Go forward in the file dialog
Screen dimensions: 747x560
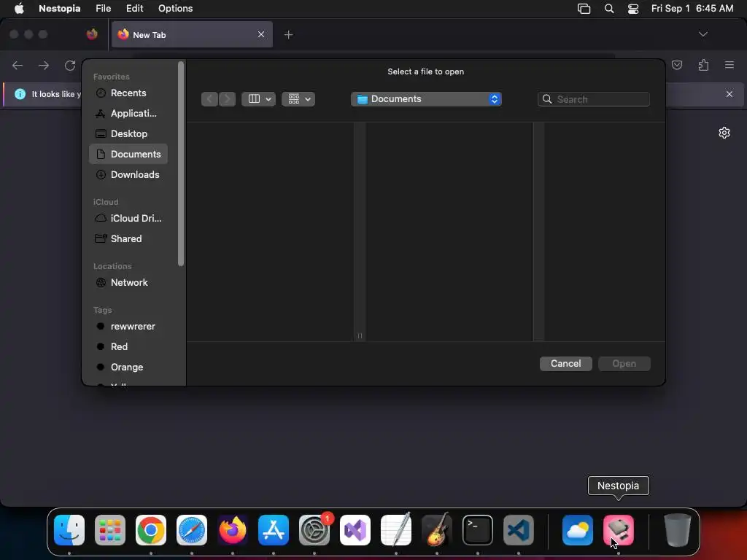coord(228,99)
